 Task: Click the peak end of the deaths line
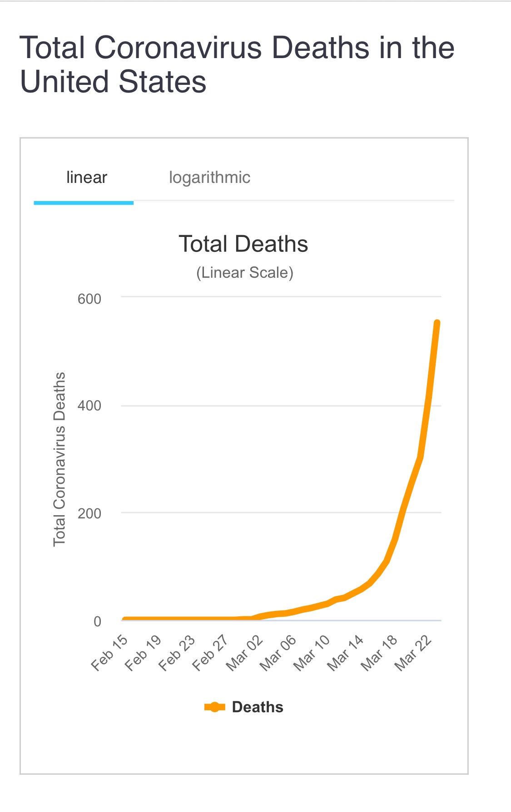(437, 323)
